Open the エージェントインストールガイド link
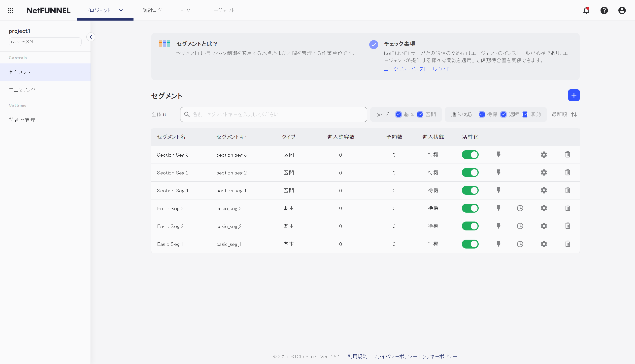Image resolution: width=635 pixels, height=364 pixels. (x=416, y=69)
